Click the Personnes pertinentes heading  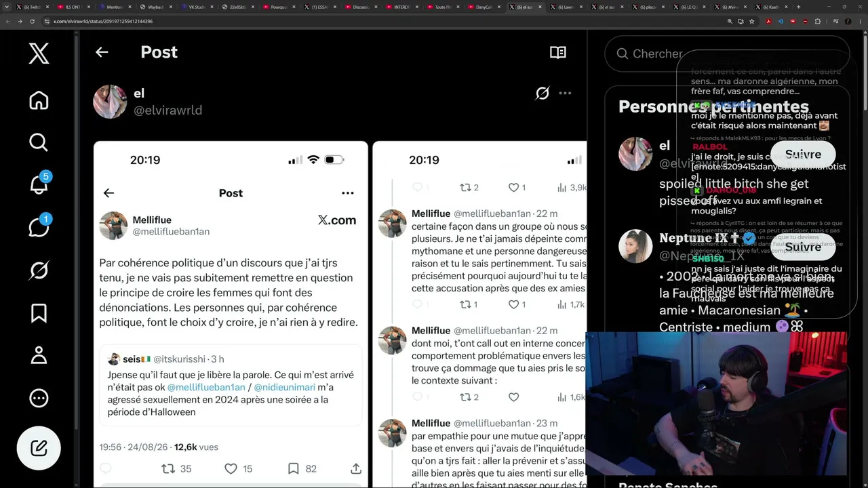point(713,106)
